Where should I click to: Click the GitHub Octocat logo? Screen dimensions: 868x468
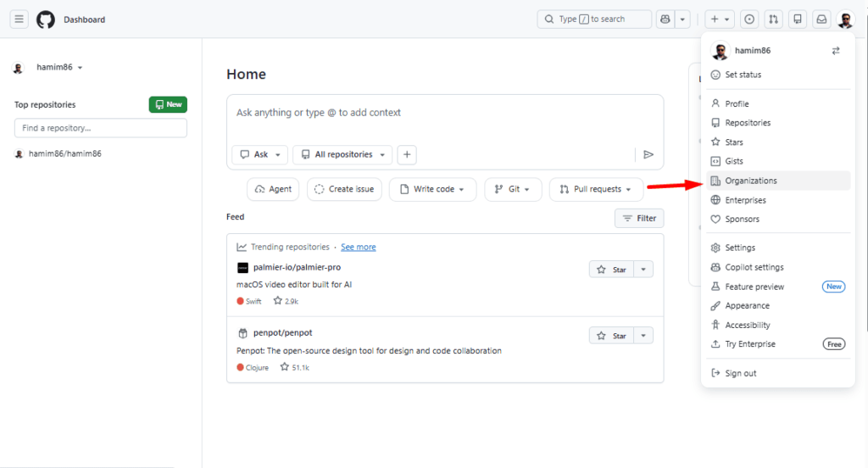tap(46, 19)
